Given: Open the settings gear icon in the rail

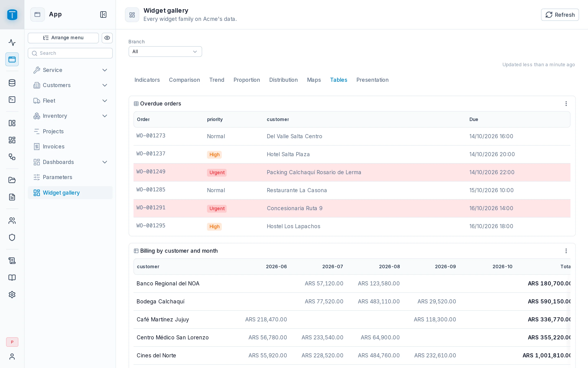Looking at the screenshot, I should [x=12, y=294].
